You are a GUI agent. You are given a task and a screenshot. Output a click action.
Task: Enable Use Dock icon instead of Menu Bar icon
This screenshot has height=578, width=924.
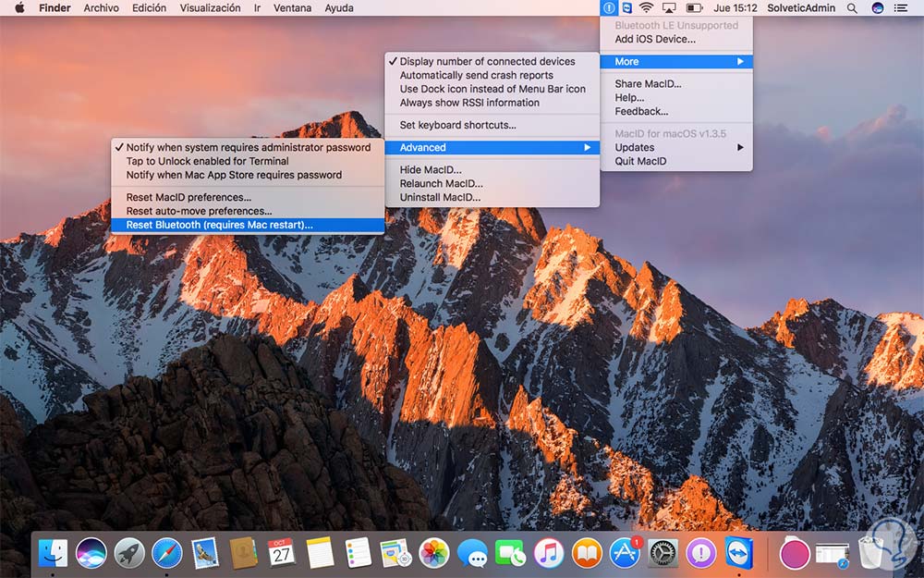(492, 89)
